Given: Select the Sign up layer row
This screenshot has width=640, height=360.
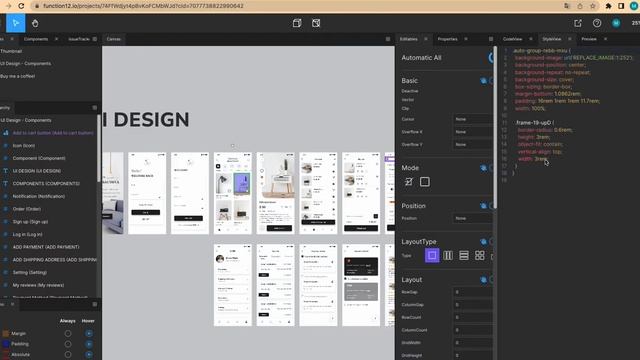Looking at the screenshot, I should click(30, 222).
